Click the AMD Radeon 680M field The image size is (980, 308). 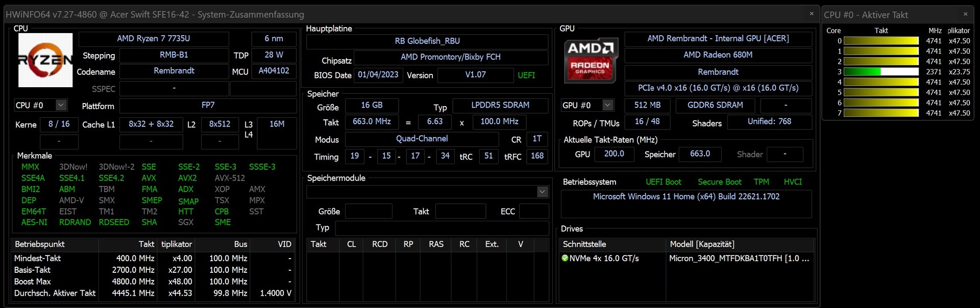[x=718, y=55]
